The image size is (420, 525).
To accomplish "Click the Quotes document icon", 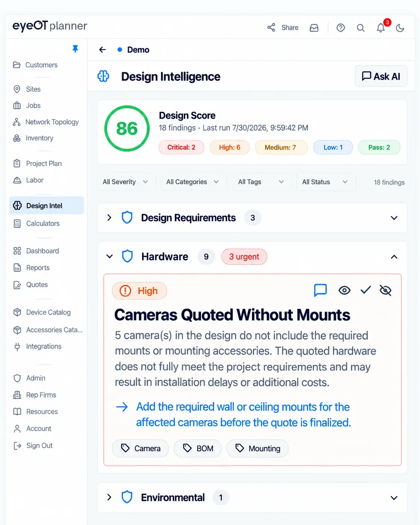I will [17, 285].
